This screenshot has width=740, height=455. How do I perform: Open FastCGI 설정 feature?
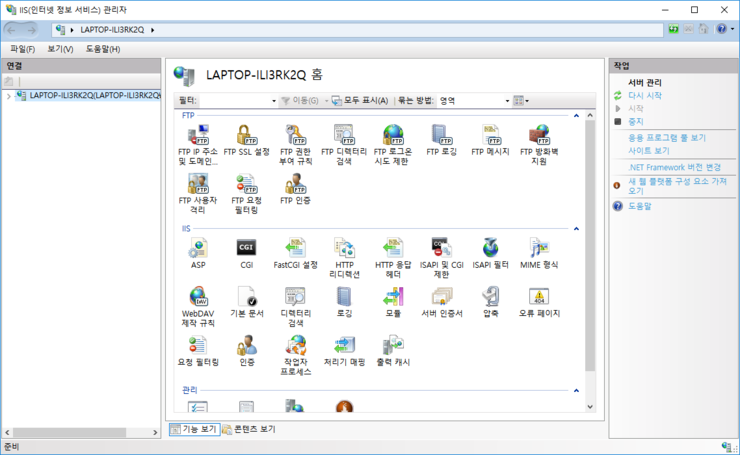click(295, 253)
